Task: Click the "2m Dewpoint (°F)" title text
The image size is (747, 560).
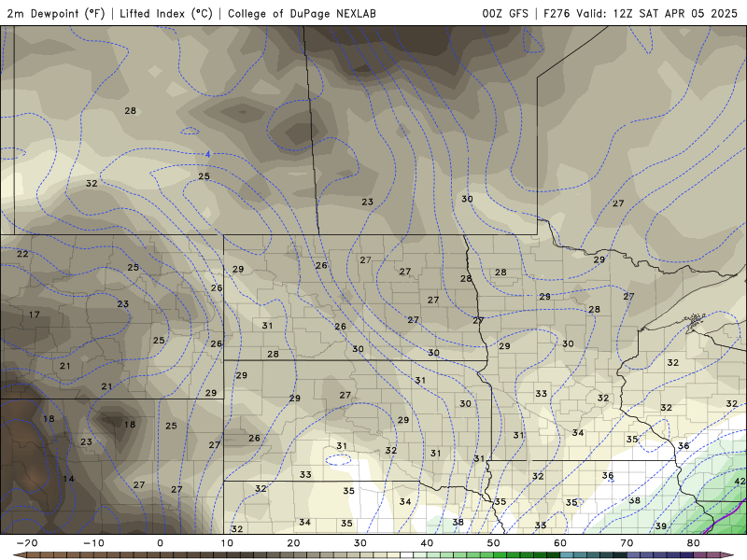Action: coord(56,13)
